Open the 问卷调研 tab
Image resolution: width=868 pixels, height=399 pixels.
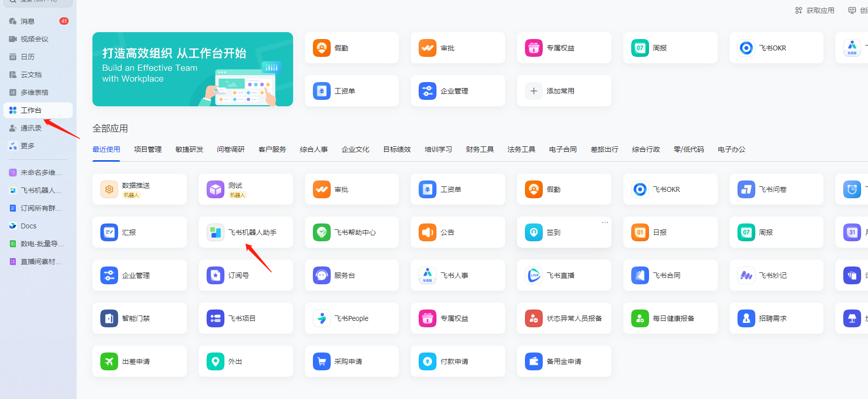[231, 149]
